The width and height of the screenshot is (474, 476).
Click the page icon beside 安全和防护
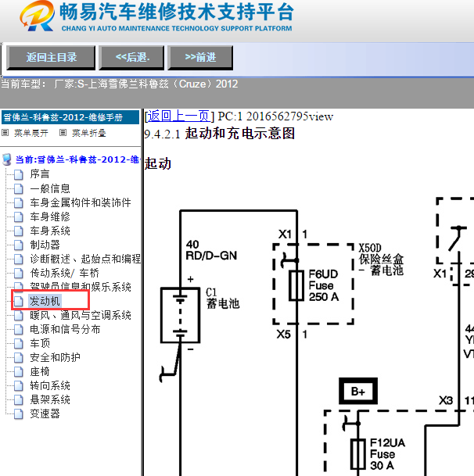[x=19, y=358]
